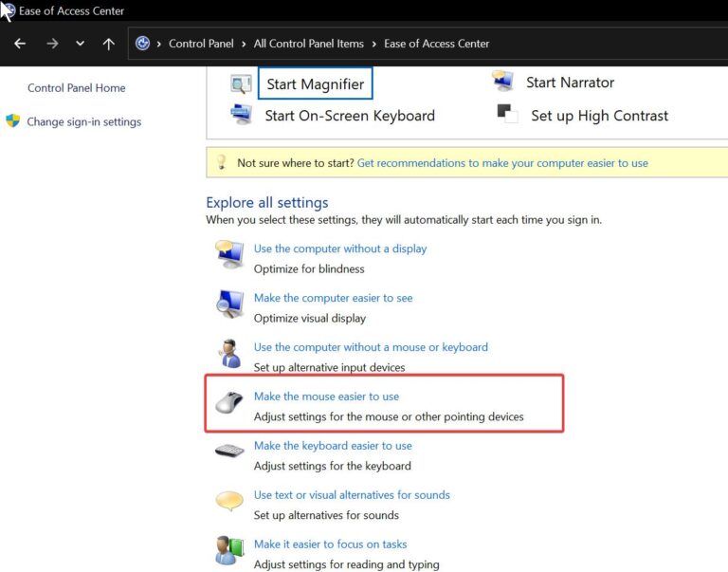Click Get recommendations link
Image resolution: width=728 pixels, height=572 pixels.
[x=502, y=163]
